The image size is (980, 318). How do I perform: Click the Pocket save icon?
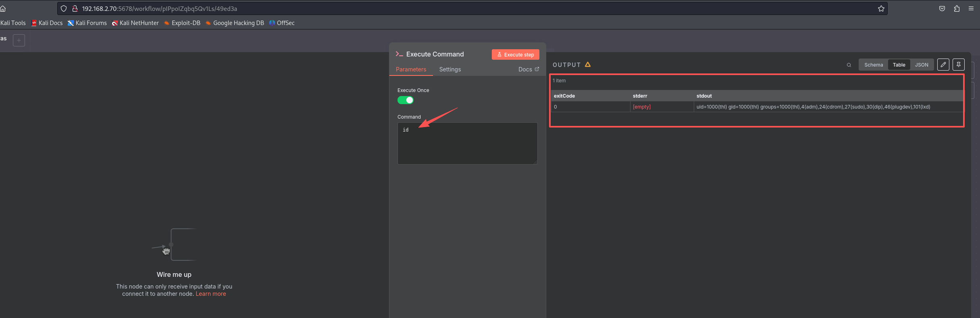pyautogui.click(x=942, y=8)
